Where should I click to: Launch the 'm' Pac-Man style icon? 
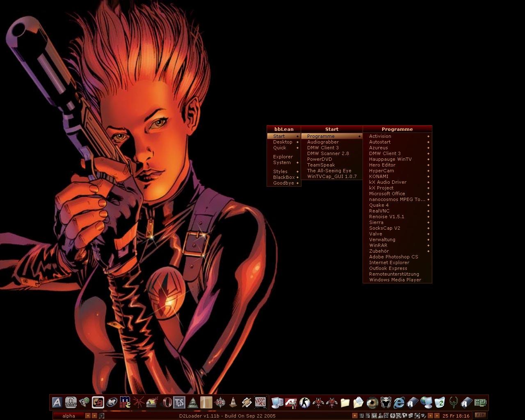[125, 402]
